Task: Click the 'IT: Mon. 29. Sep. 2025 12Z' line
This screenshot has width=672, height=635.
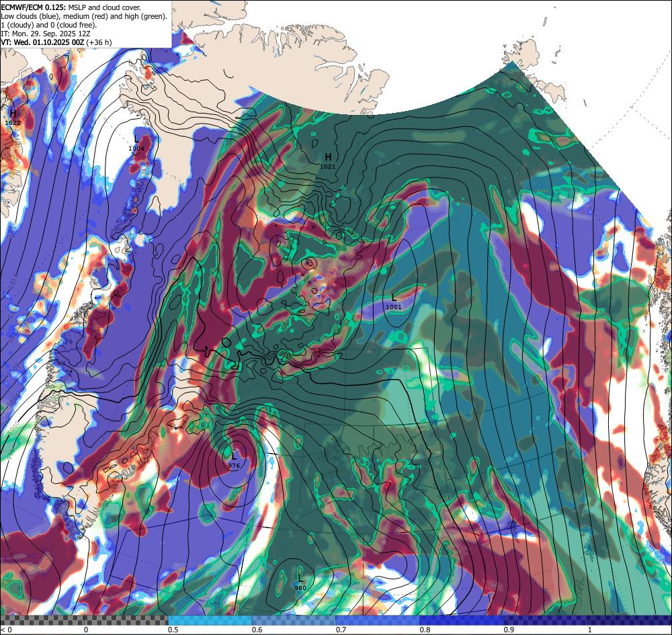Action: tap(46, 34)
